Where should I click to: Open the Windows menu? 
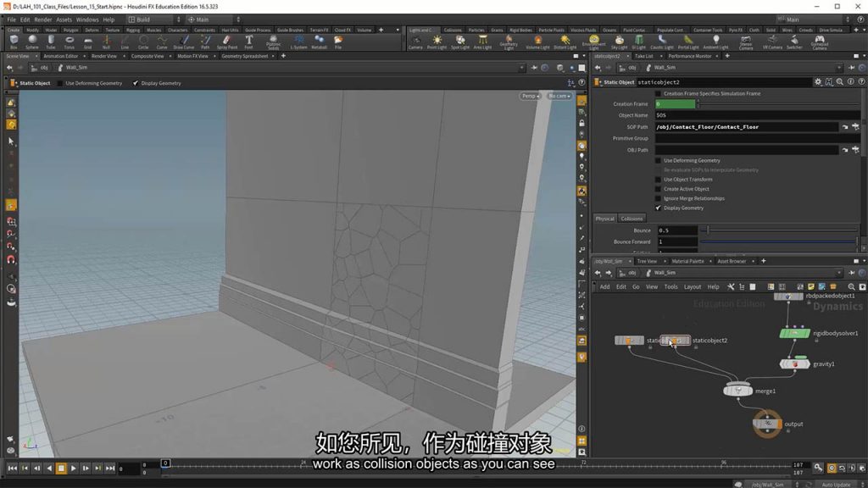pyautogui.click(x=87, y=19)
